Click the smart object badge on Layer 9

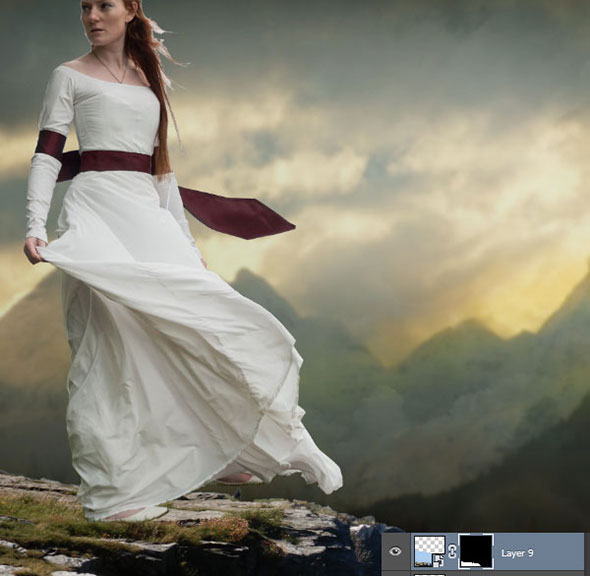[x=439, y=561]
